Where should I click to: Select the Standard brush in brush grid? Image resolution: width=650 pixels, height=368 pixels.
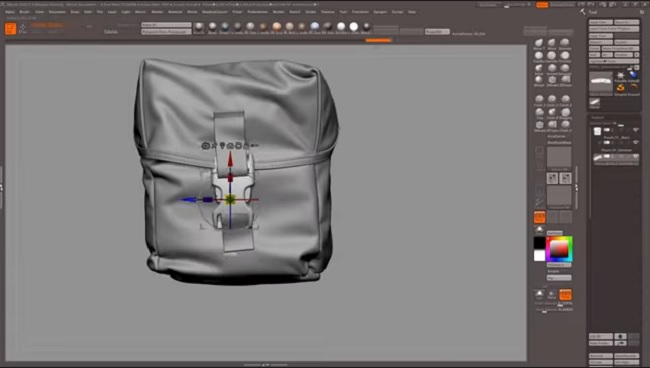[x=565, y=43]
